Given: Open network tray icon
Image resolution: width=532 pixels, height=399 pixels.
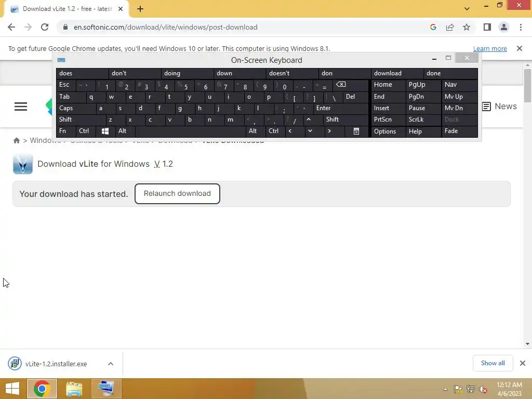Looking at the screenshot, I should 470,389.
